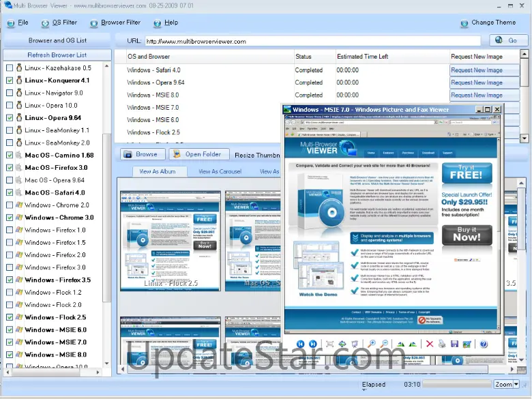Request New Image for Windows MSIE 8.0
The width and height of the screenshot is (532, 399).
(484, 95)
